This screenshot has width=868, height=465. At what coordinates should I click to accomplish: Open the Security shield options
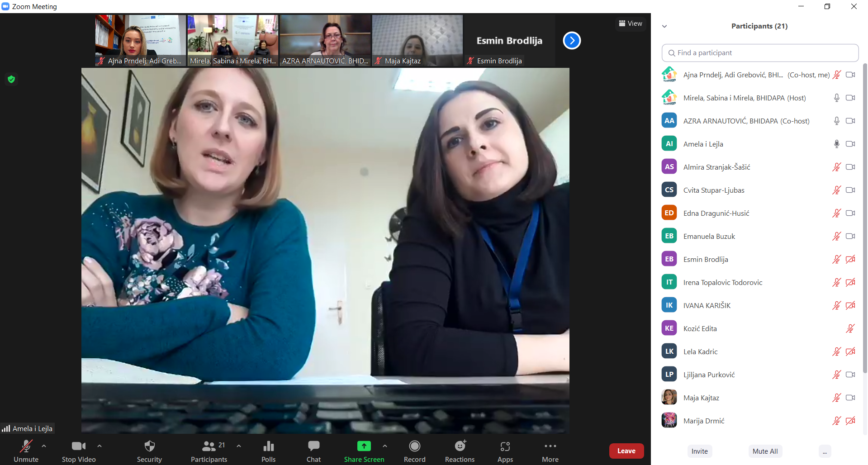pyautogui.click(x=149, y=451)
